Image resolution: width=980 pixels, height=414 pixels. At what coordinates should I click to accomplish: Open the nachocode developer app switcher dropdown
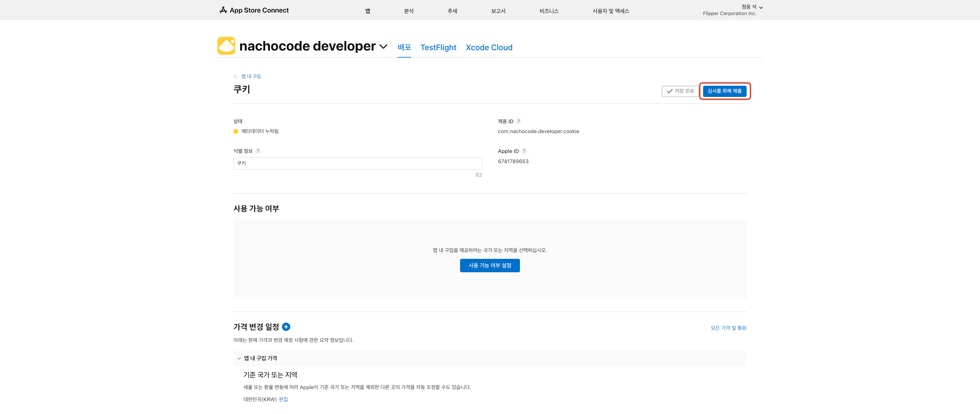tap(384, 46)
